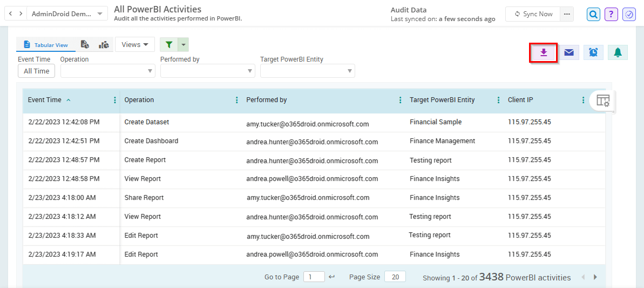644x288 pixels.
Task: Open Client IP column menu dots
Action: coord(583,100)
